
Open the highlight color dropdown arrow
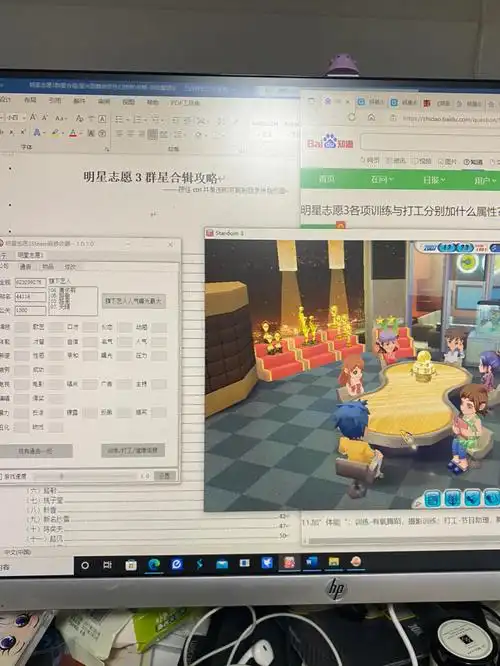coord(62,133)
